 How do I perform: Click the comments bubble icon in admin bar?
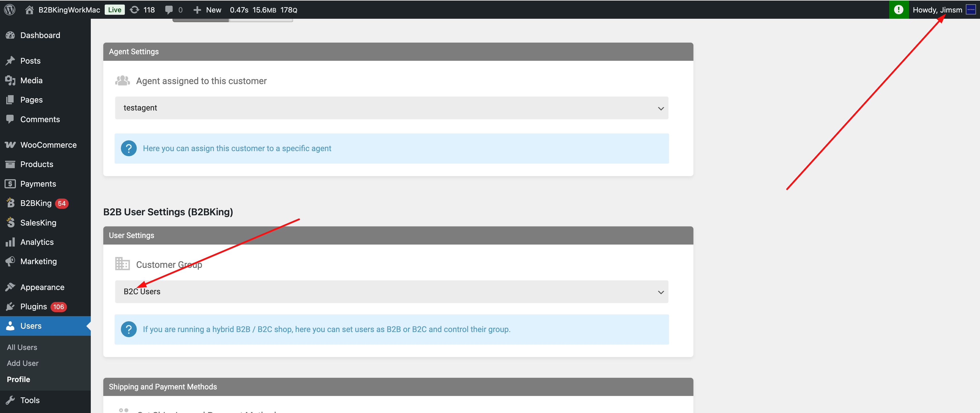pos(169,10)
